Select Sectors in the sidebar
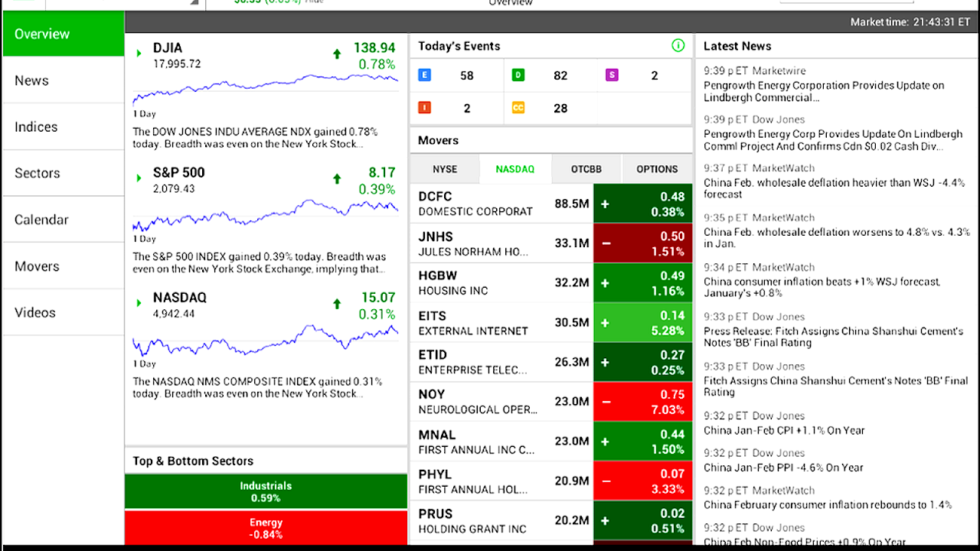Viewport: 980px width, 551px height. [x=63, y=173]
